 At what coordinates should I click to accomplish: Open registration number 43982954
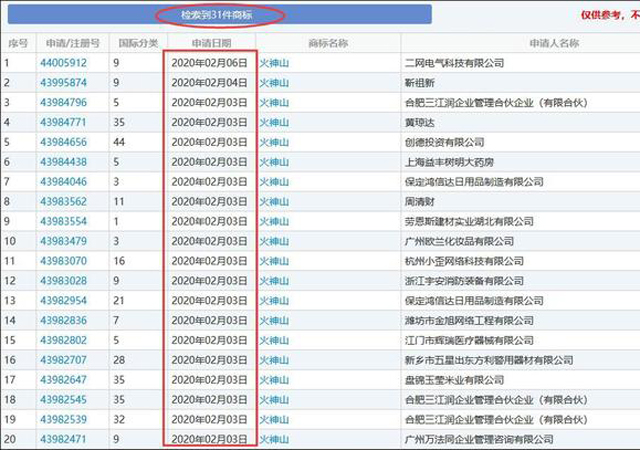pos(63,301)
